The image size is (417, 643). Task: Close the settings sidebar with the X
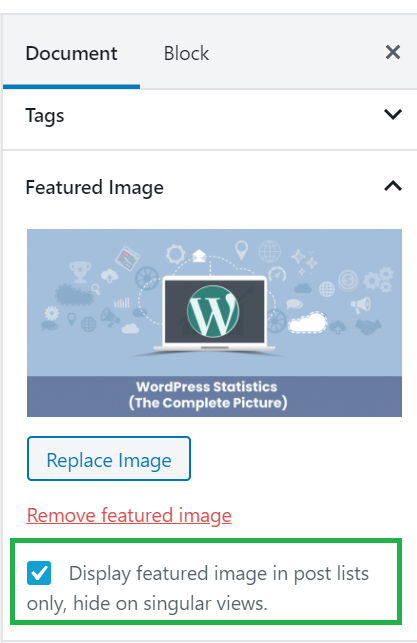click(x=392, y=52)
